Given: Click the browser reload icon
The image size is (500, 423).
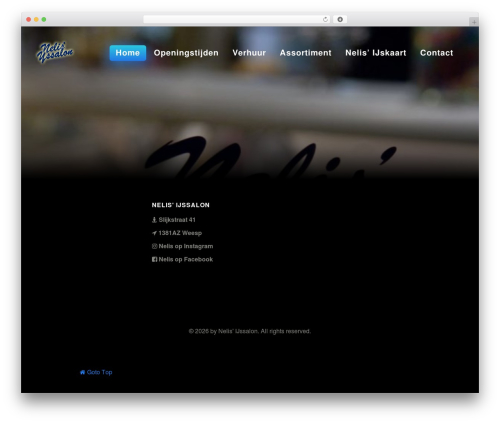Looking at the screenshot, I should 325,19.
